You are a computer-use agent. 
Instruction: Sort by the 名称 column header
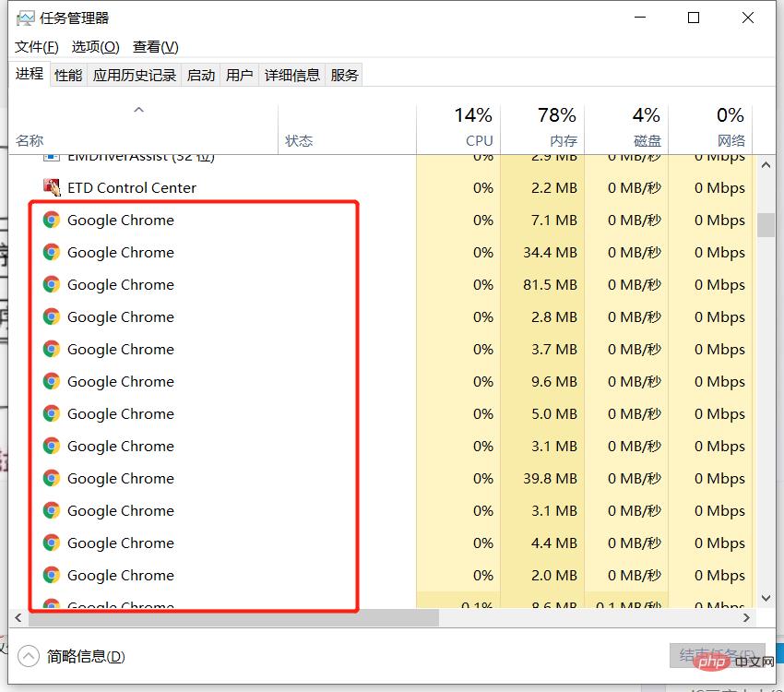tap(144, 129)
